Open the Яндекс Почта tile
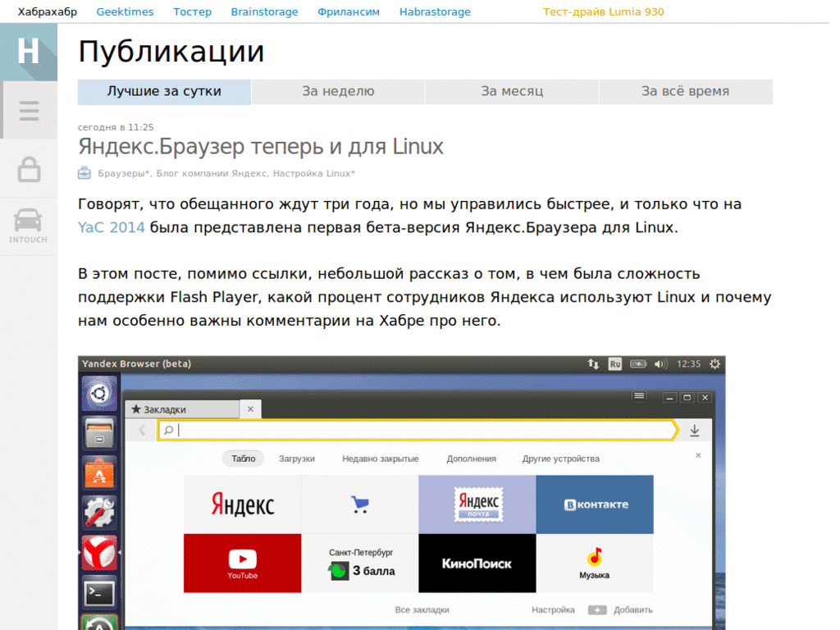 477,504
